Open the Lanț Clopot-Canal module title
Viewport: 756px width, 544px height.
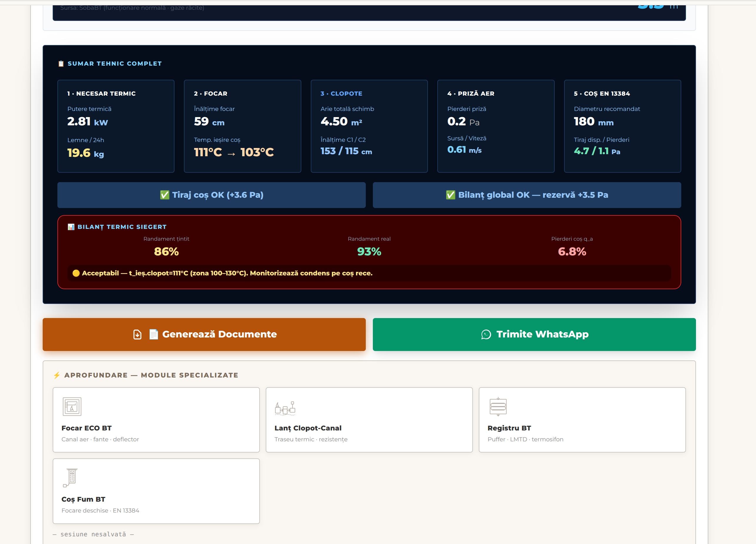point(308,428)
